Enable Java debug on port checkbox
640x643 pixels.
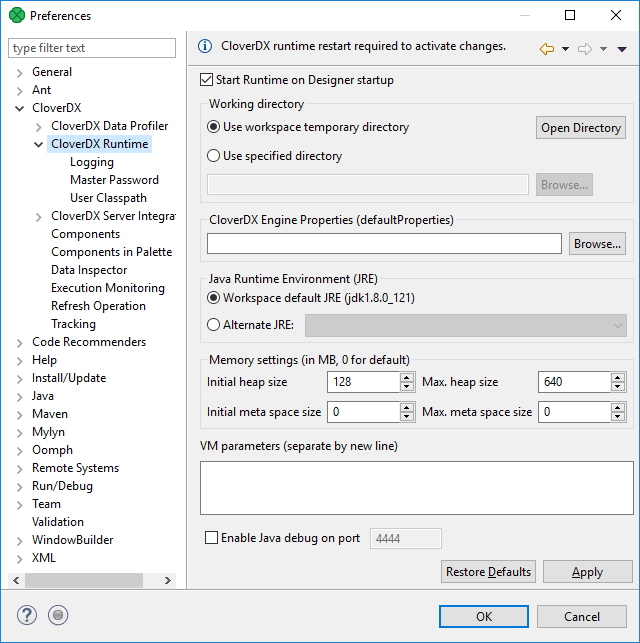(211, 538)
